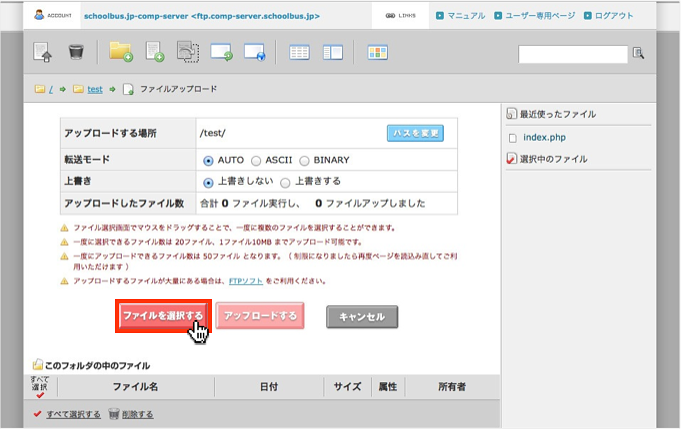Click the search input field

point(573,54)
